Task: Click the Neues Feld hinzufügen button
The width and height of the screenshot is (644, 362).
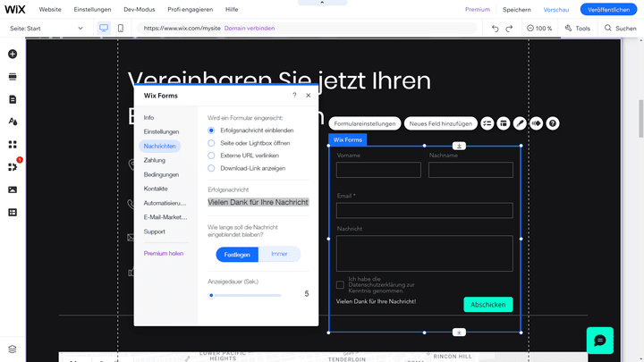Action: coord(441,123)
